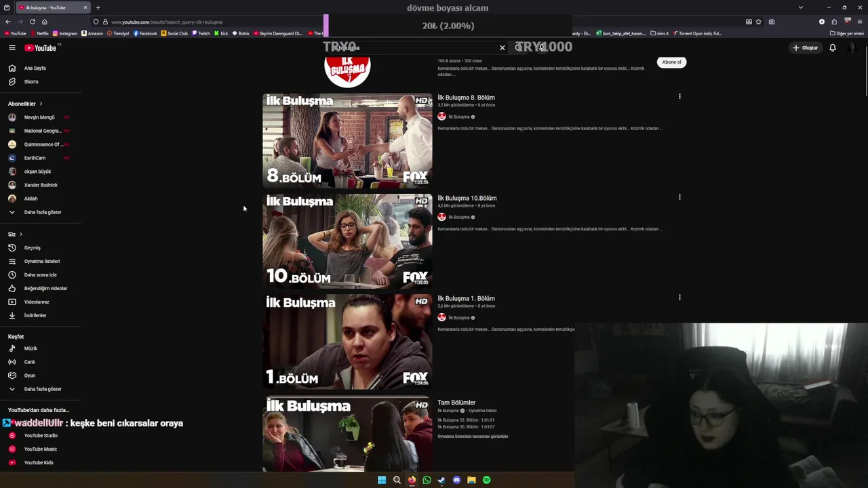Open Netflix bookmark
This screenshot has height=488, width=868.
click(40, 33)
